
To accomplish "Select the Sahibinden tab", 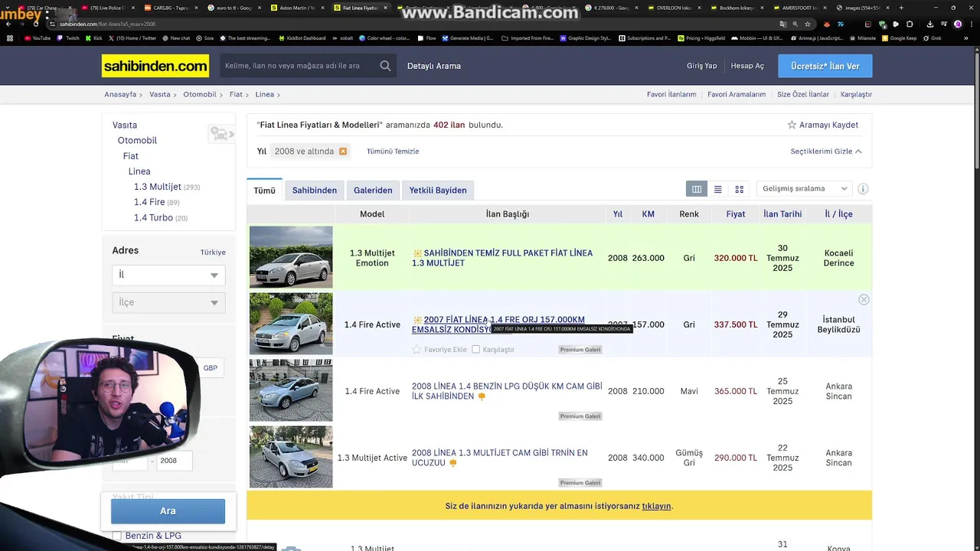I will click(315, 191).
